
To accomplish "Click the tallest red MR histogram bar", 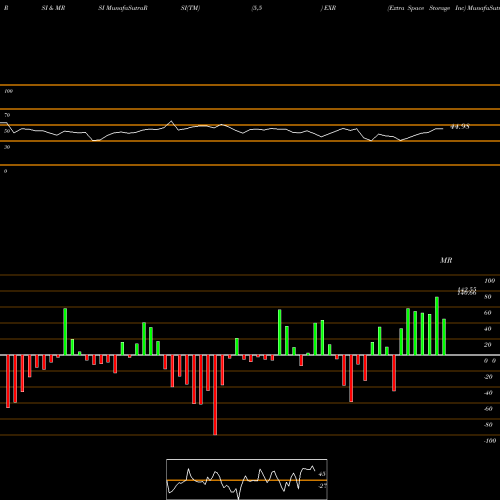I will [215, 395].
